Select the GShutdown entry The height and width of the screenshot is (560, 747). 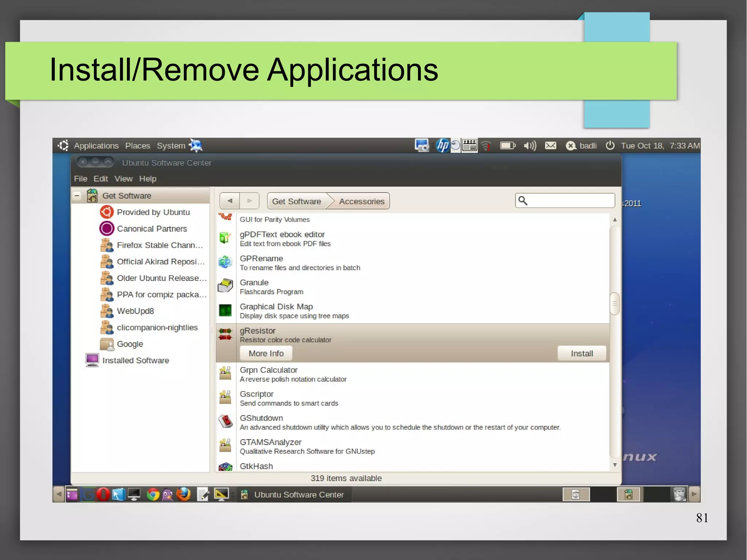(x=413, y=422)
